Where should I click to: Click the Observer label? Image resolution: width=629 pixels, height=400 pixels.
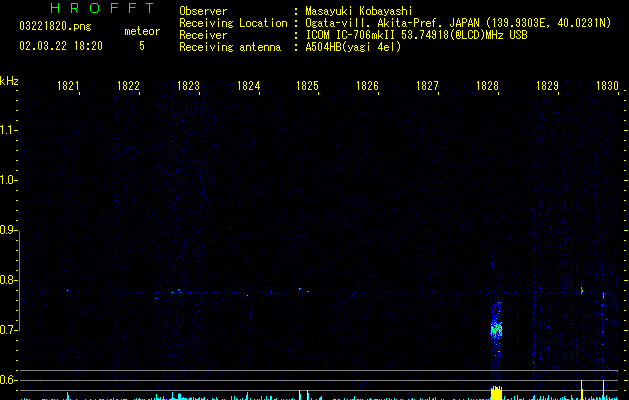click(203, 11)
